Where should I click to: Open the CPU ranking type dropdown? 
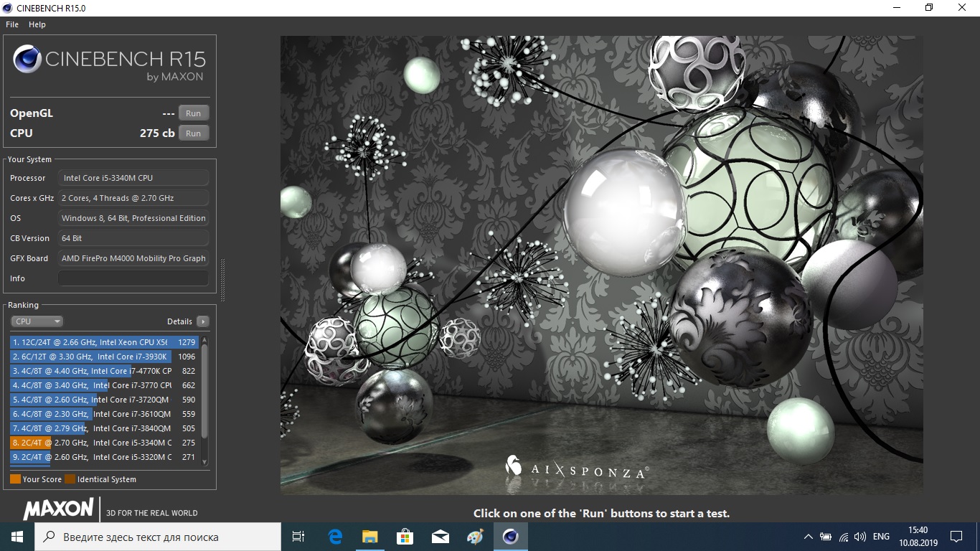(x=37, y=321)
